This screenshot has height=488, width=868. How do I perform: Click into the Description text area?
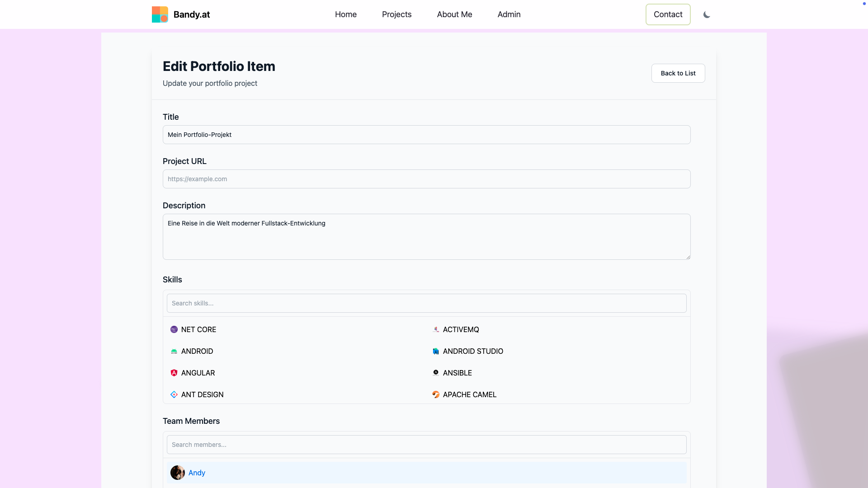(x=427, y=237)
